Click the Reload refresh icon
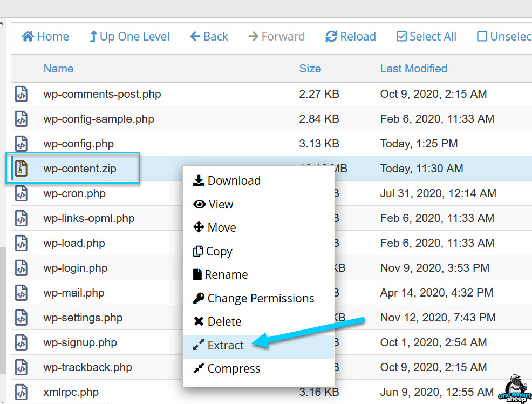 [331, 36]
